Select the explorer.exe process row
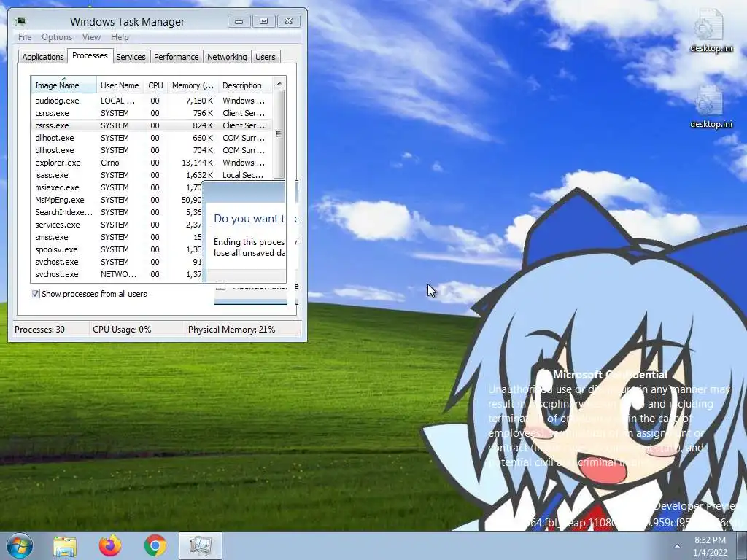Viewport: 747px width, 560px height. pyautogui.click(x=152, y=163)
